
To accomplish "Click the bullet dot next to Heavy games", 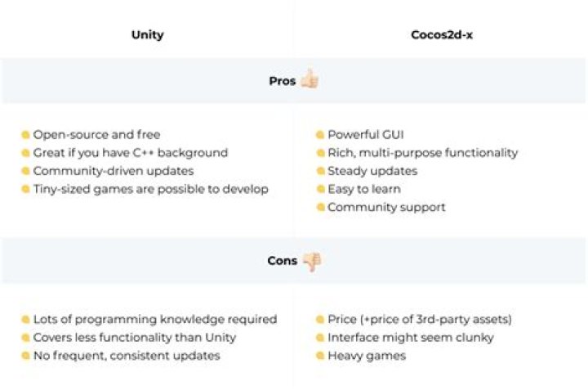I will pos(320,356).
